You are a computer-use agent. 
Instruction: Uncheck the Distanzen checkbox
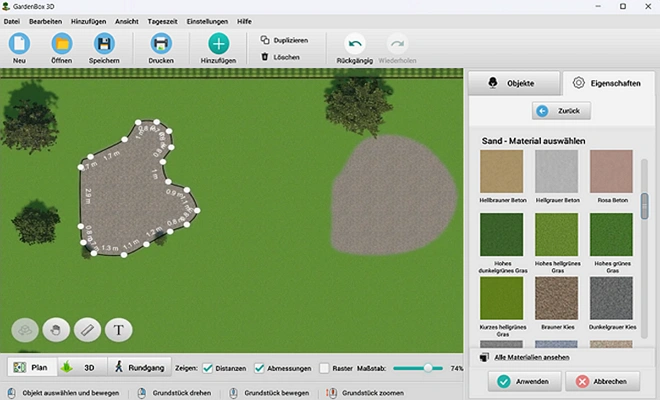point(208,368)
